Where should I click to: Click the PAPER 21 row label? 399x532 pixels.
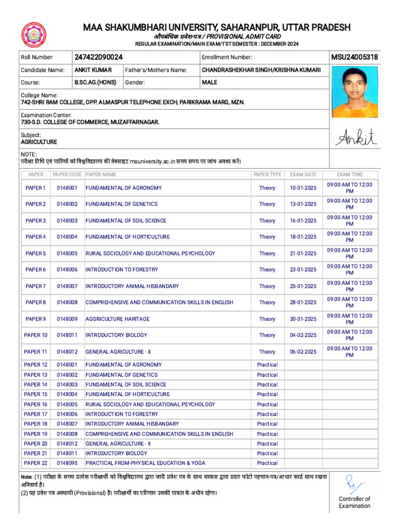click(36, 453)
